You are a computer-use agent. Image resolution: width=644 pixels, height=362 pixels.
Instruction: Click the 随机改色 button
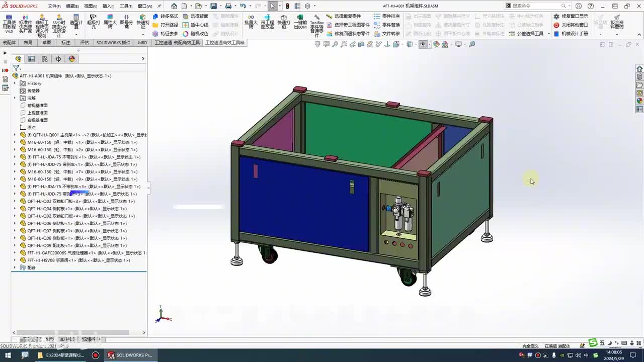click(195, 34)
